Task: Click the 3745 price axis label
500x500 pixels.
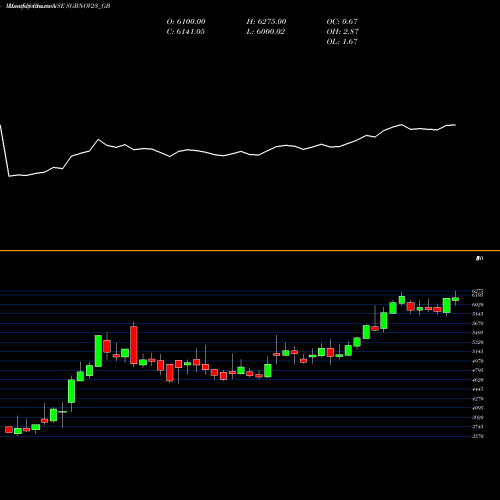Action: (478, 427)
